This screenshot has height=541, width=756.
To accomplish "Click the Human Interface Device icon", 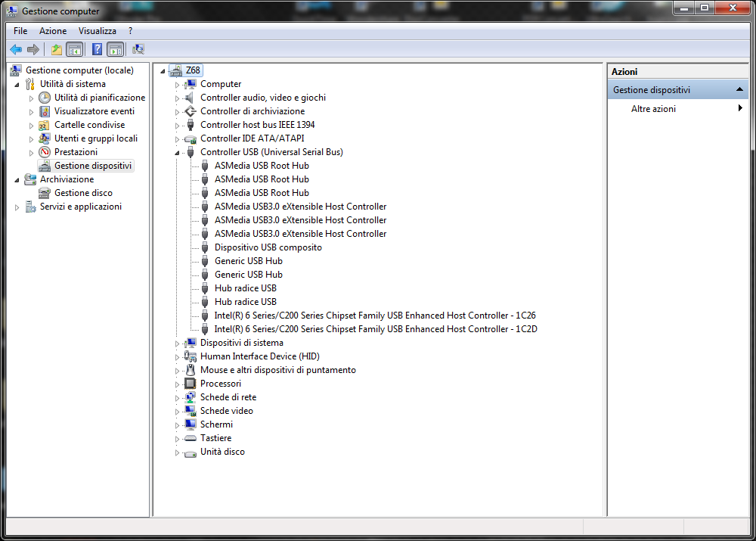I will pyautogui.click(x=191, y=356).
